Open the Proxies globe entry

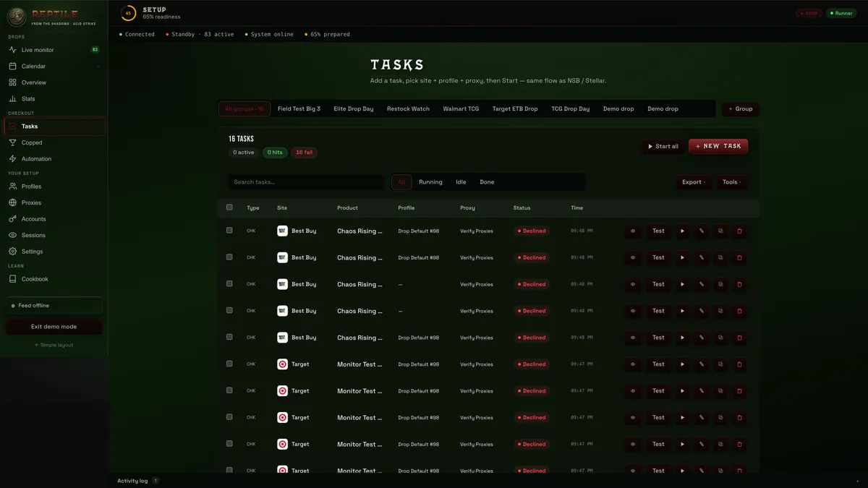54,202
